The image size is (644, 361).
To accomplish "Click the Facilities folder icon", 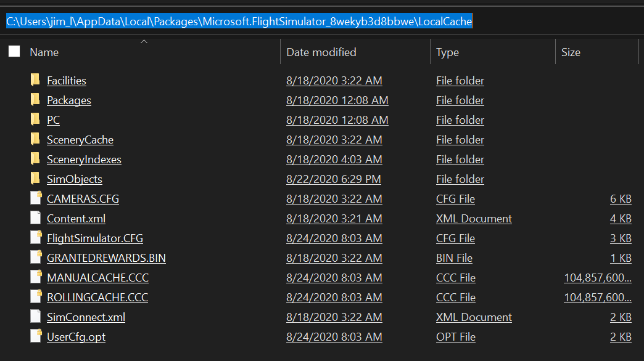I will [35, 81].
